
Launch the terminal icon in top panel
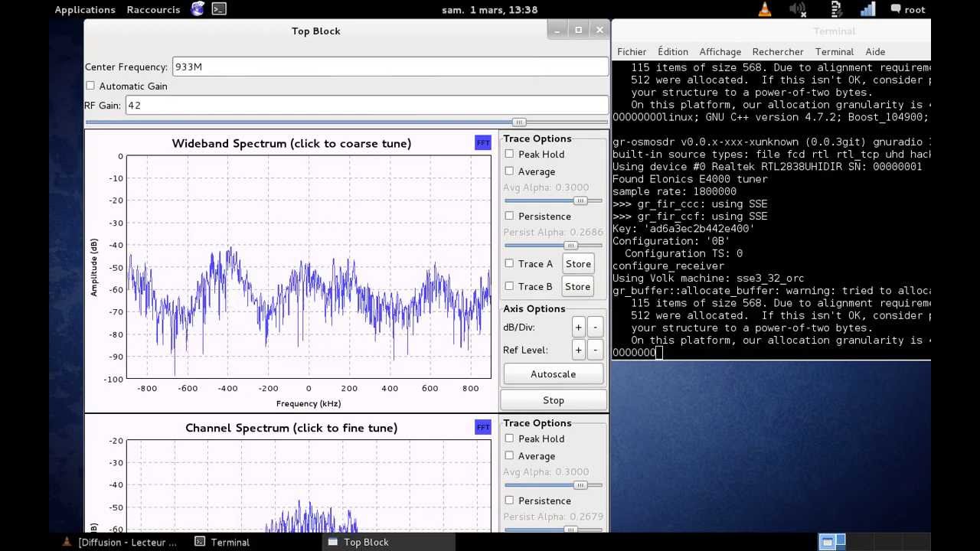tap(219, 9)
